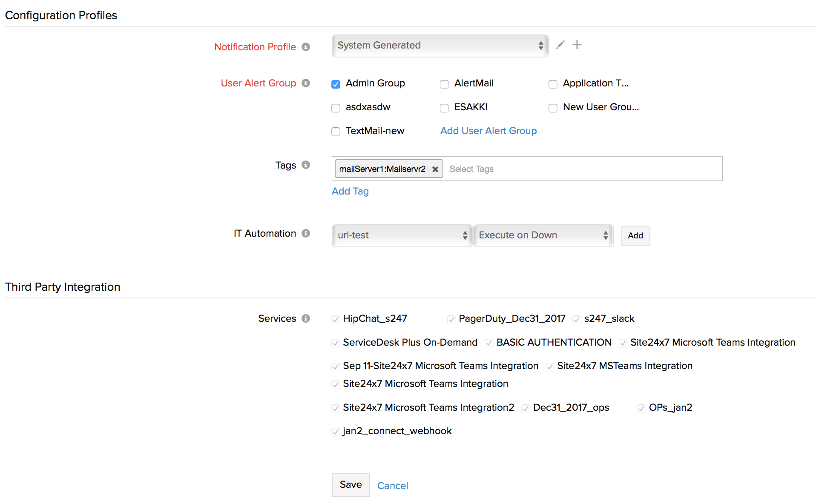Uncheck the Admin Group checkbox
816x504 pixels.
pos(336,84)
